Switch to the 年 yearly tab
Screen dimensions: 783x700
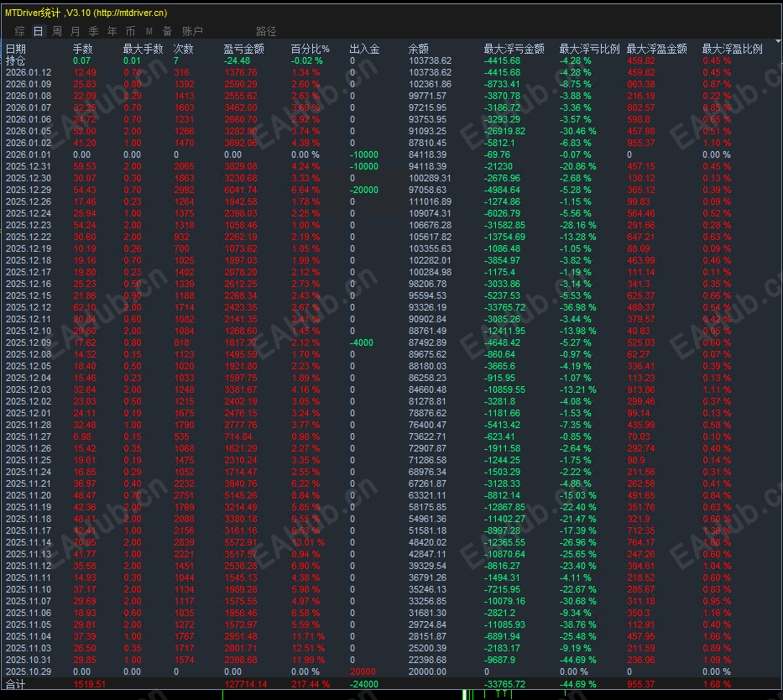tap(112, 31)
